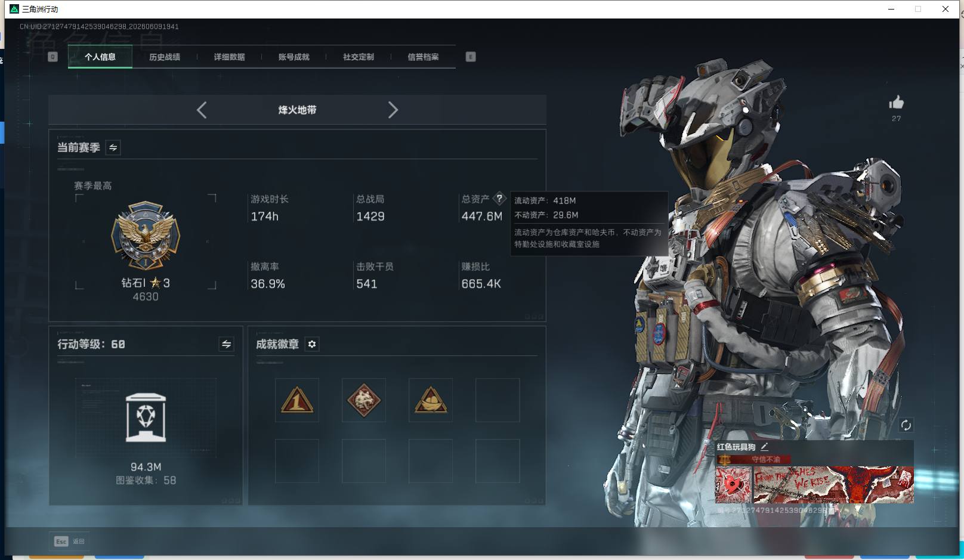Click the 总资产 question mark help icon
The width and height of the screenshot is (964, 560).
coord(499,199)
